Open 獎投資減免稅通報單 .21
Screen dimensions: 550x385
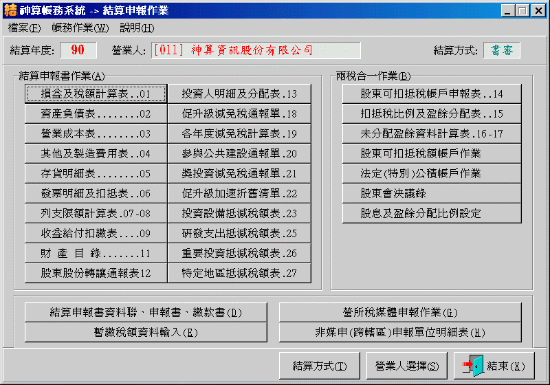pyautogui.click(x=239, y=173)
